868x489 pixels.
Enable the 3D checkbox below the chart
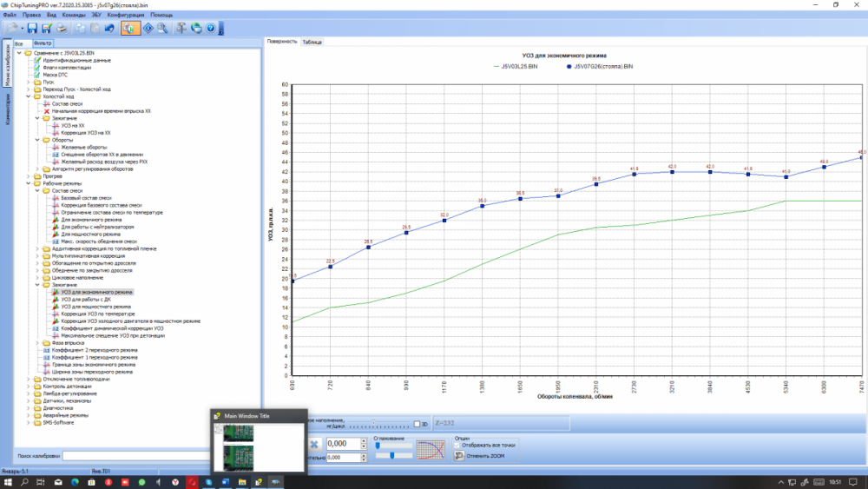click(x=417, y=424)
